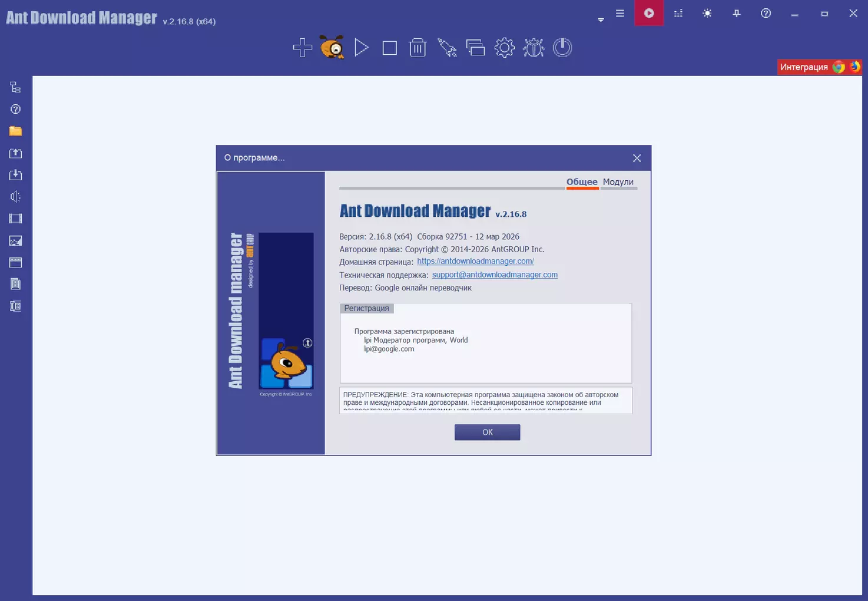Select the upload-arrow sidebar icon
This screenshot has width=868, height=601.
[15, 153]
